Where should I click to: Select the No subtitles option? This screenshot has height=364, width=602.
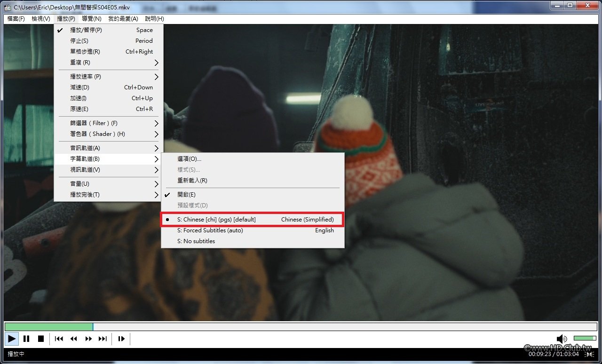[253, 241]
